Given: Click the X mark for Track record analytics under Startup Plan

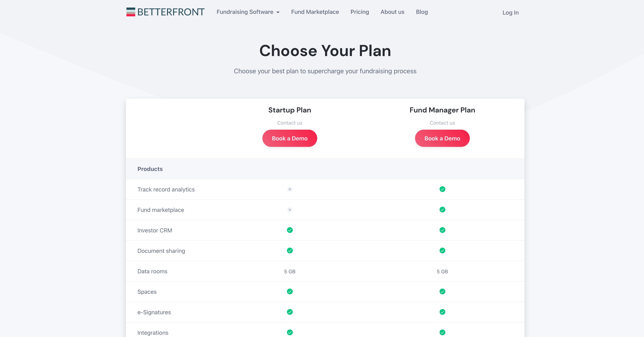Looking at the screenshot, I should pyautogui.click(x=289, y=189).
